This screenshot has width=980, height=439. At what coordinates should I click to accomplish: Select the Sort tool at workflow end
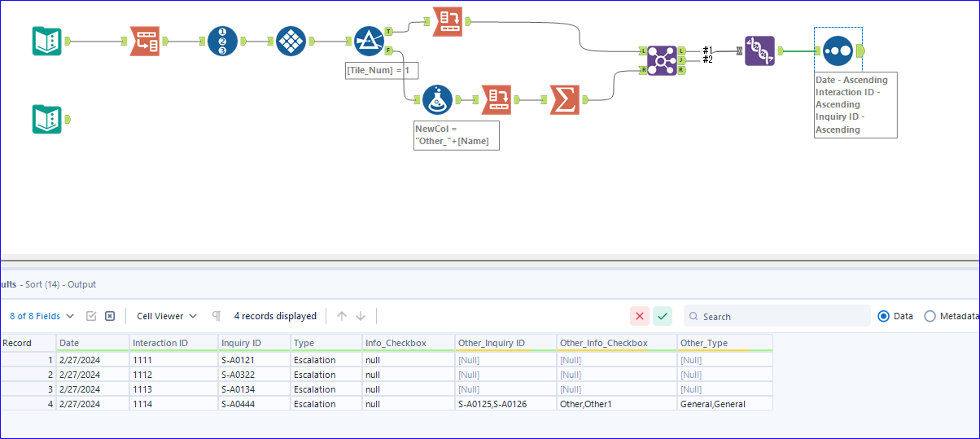(x=838, y=50)
